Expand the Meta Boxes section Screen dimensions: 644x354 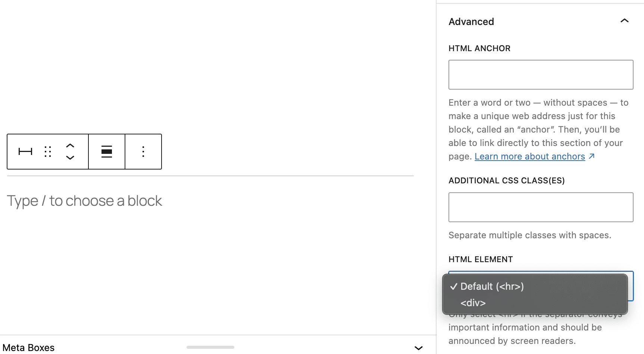tap(419, 348)
